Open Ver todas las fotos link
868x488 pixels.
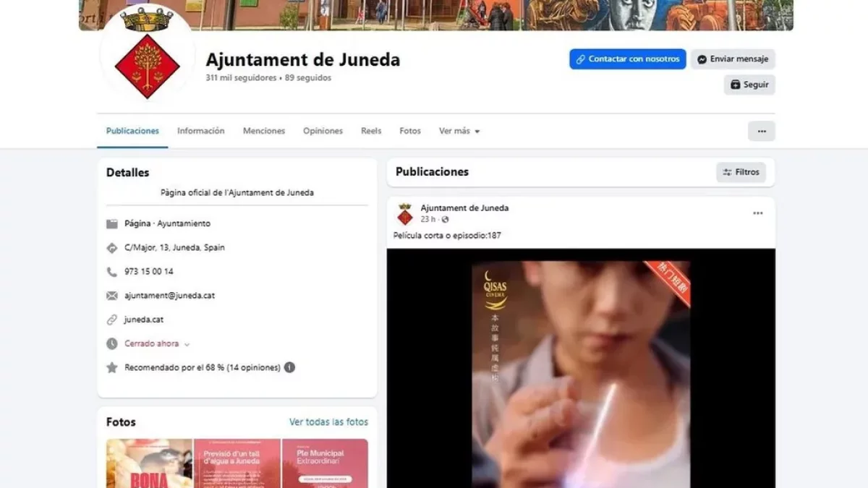328,421
